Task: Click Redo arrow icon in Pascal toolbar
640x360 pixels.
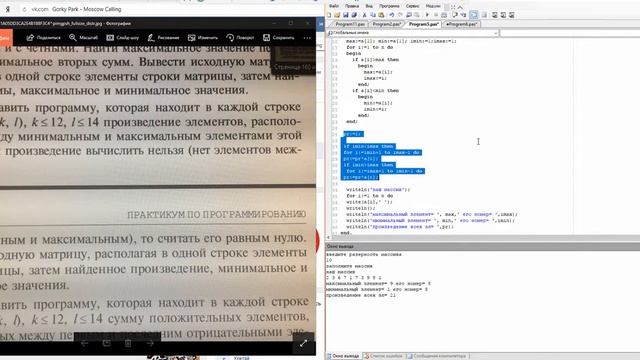Action: click(x=400, y=15)
